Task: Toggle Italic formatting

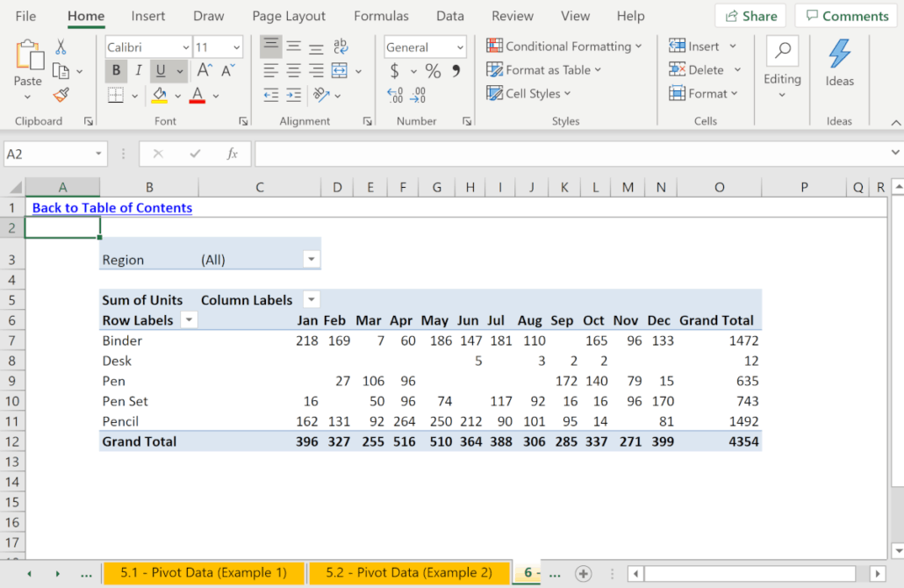Action: [138, 71]
